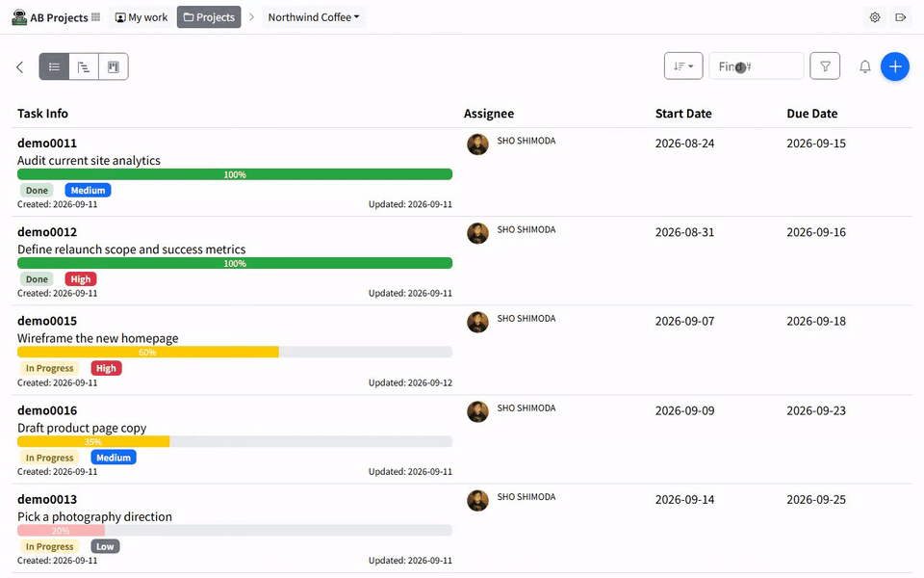Viewport: 924px width, 578px height.
Task: Click the Low priority badge on demo0013
Action: [105, 547]
